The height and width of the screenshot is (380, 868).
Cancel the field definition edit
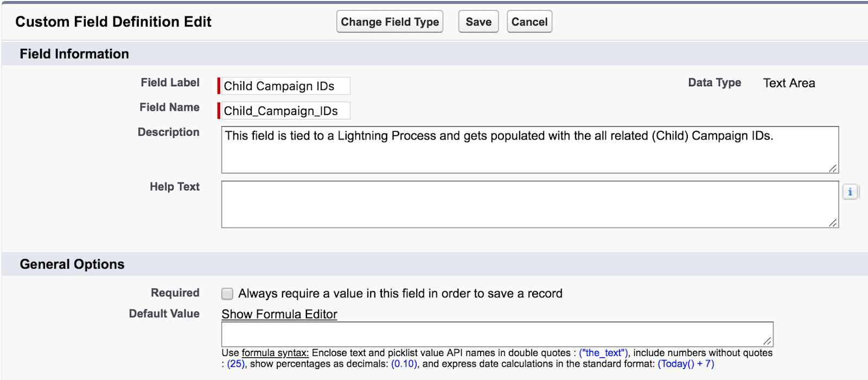[x=529, y=22]
